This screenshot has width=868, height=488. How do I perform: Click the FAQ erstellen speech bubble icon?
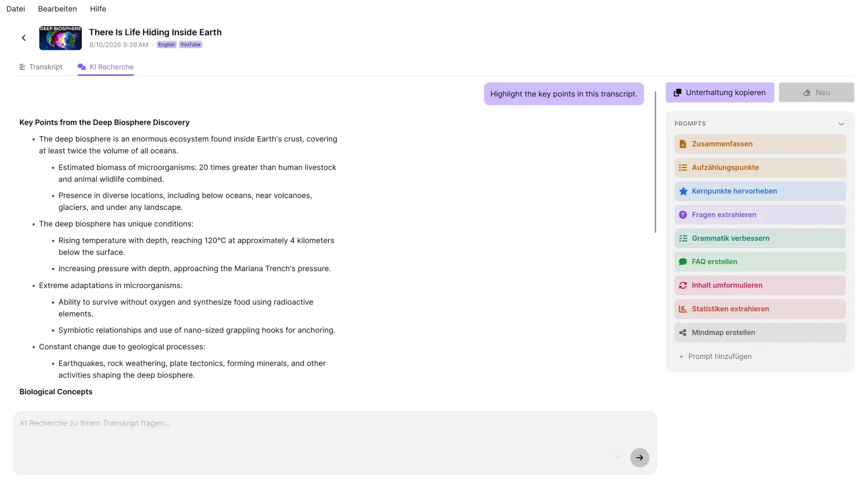[x=683, y=262]
